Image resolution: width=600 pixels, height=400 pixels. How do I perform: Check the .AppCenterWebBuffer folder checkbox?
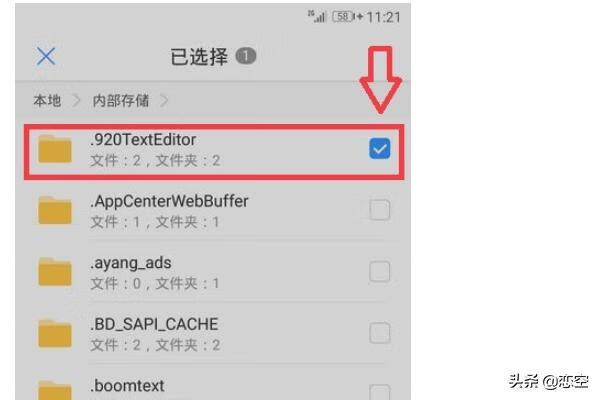380,210
